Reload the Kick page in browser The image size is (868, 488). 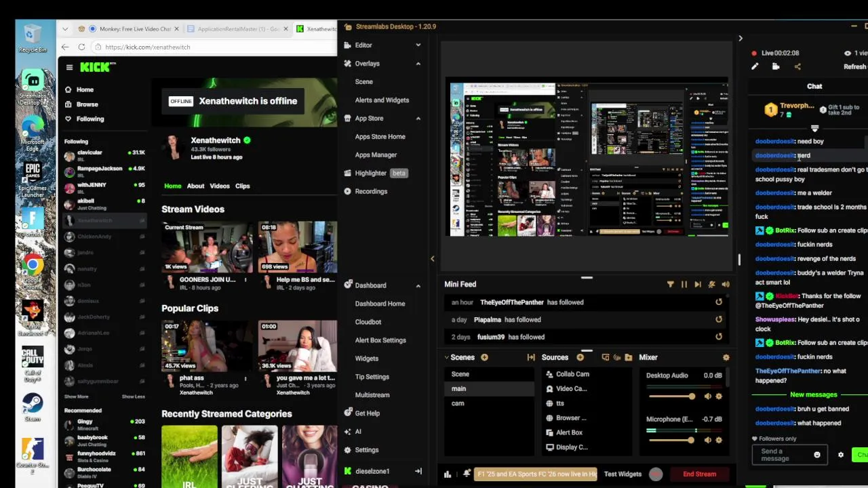click(x=81, y=47)
